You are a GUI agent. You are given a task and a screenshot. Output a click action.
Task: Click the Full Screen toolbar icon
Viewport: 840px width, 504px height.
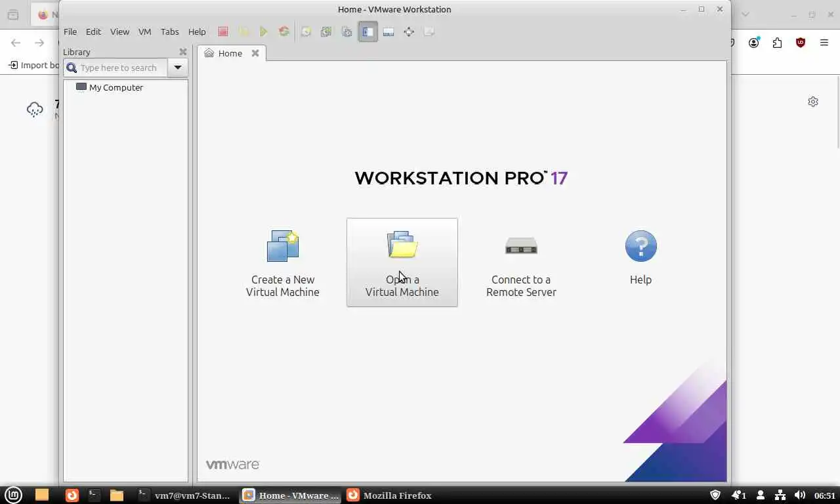click(x=409, y=31)
